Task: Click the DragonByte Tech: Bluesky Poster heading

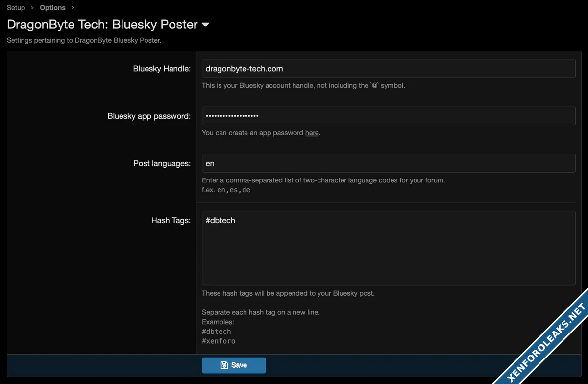Action: pyautogui.click(x=102, y=25)
